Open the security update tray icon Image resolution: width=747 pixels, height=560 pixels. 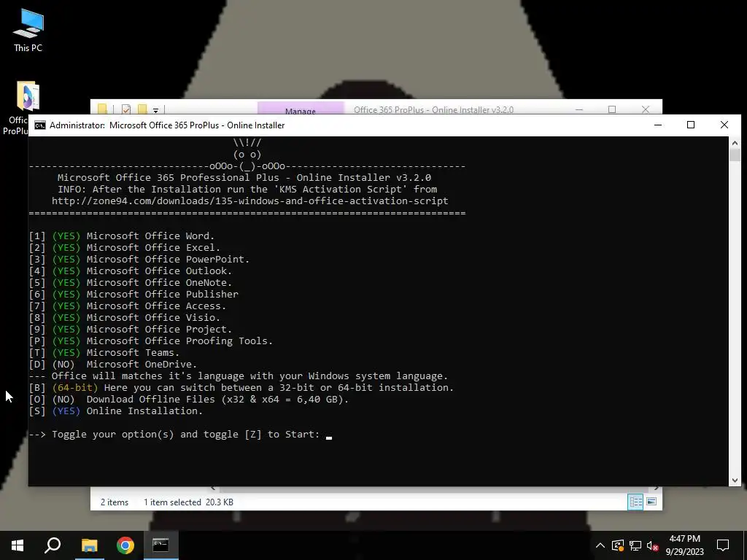tap(618, 545)
